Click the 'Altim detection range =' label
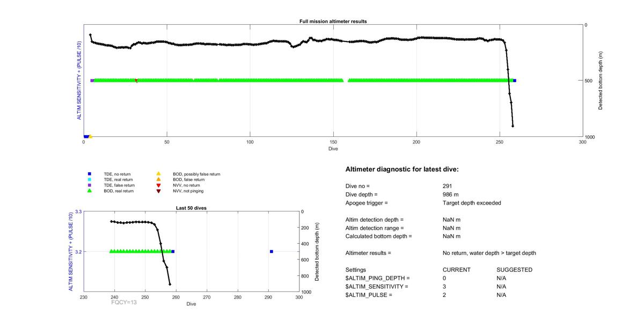 click(374, 228)
